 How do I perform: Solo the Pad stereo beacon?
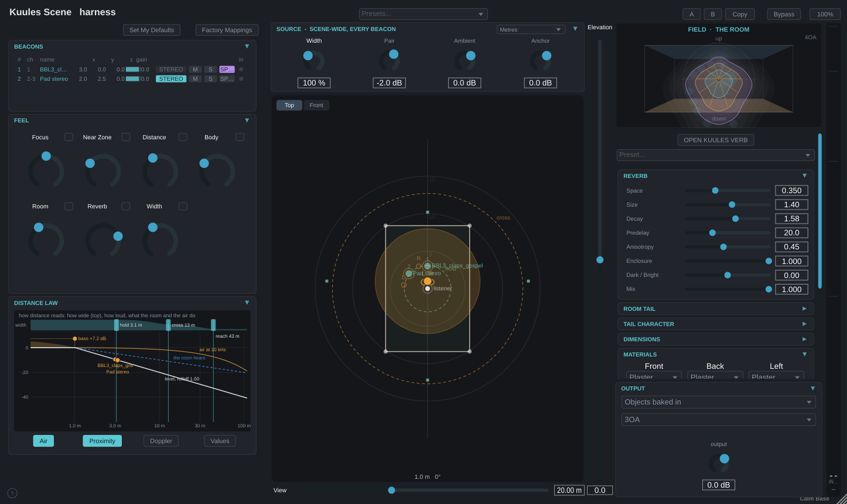pos(210,78)
